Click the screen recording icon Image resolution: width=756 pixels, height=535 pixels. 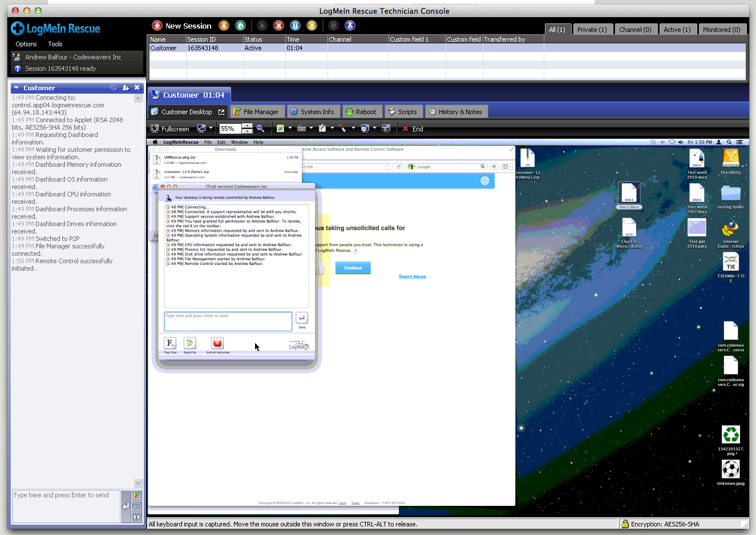click(365, 128)
